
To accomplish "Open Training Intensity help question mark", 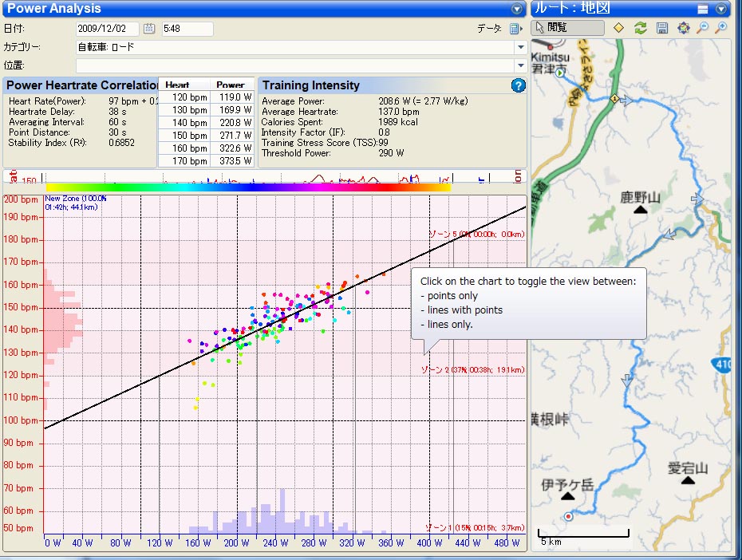I will click(517, 86).
